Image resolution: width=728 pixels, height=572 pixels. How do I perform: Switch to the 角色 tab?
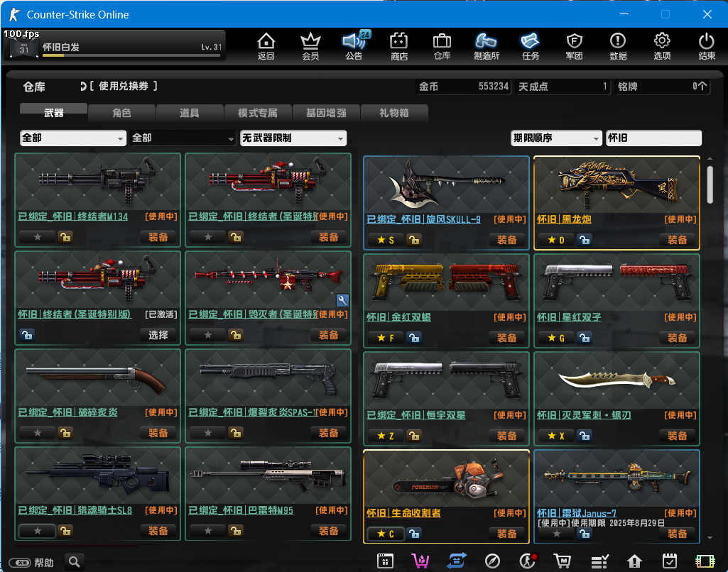pyautogui.click(x=121, y=112)
